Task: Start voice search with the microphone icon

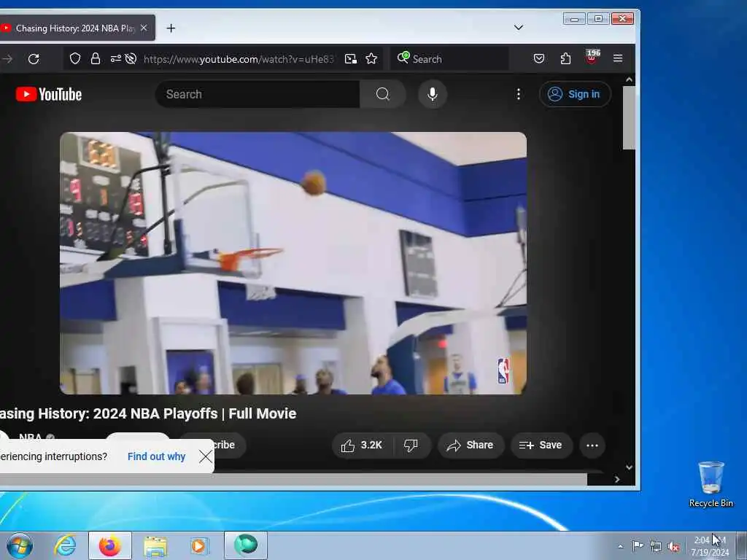Action: [x=432, y=94]
